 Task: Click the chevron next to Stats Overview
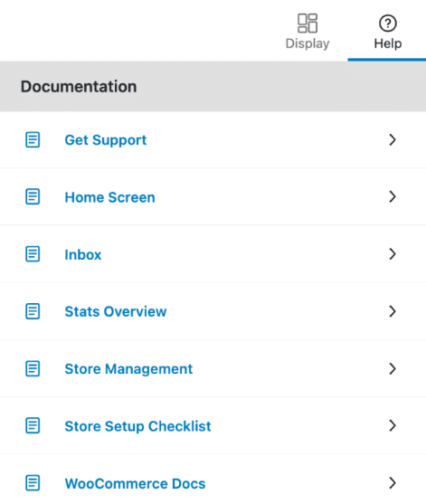pyautogui.click(x=393, y=311)
